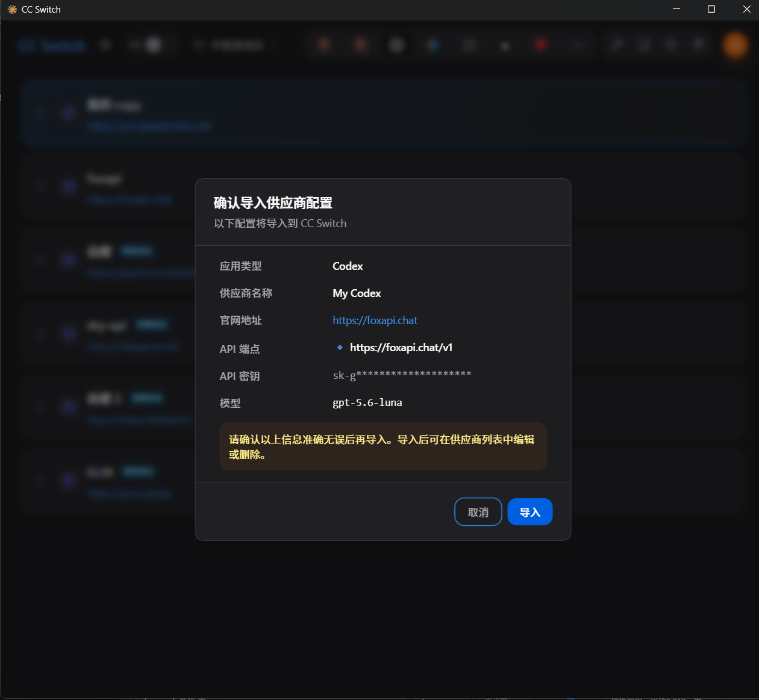Click the 模型 label
The width and height of the screenshot is (759, 700).
point(230,404)
